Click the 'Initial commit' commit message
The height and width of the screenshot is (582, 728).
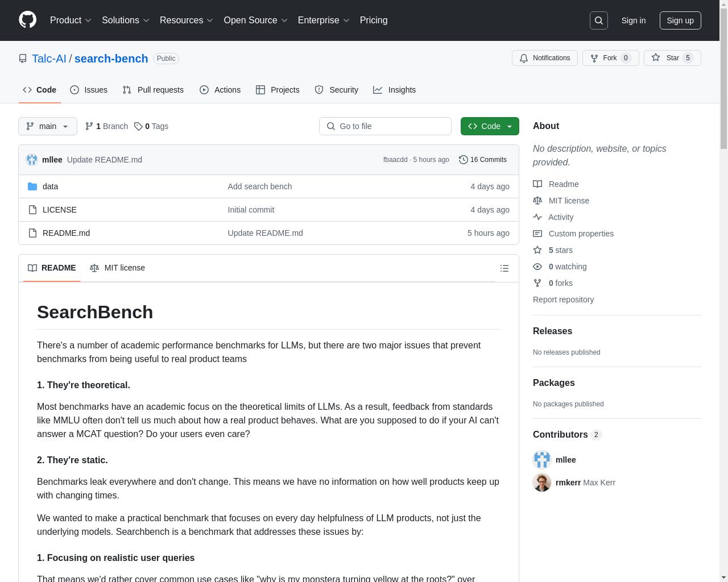251,210
